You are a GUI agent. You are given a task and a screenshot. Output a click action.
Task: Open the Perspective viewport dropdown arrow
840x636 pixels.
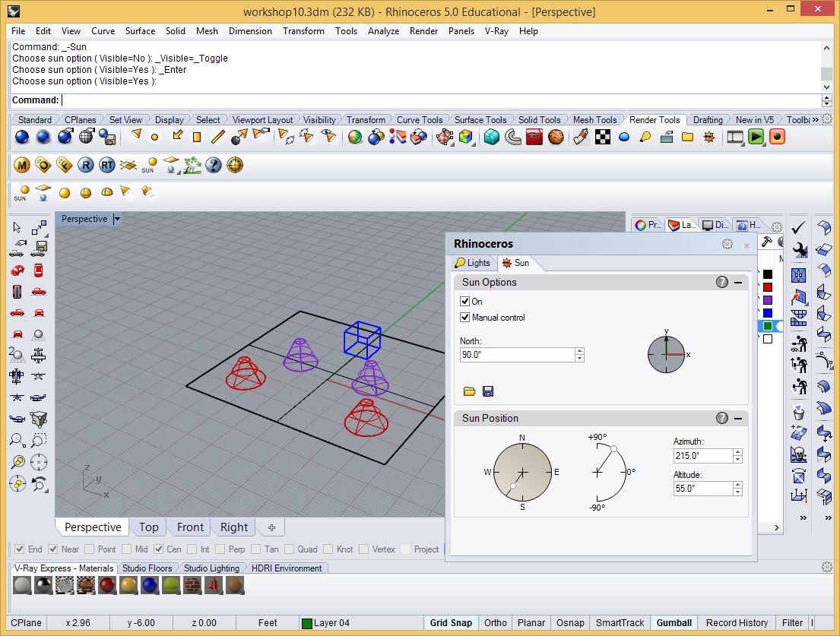pyautogui.click(x=117, y=219)
